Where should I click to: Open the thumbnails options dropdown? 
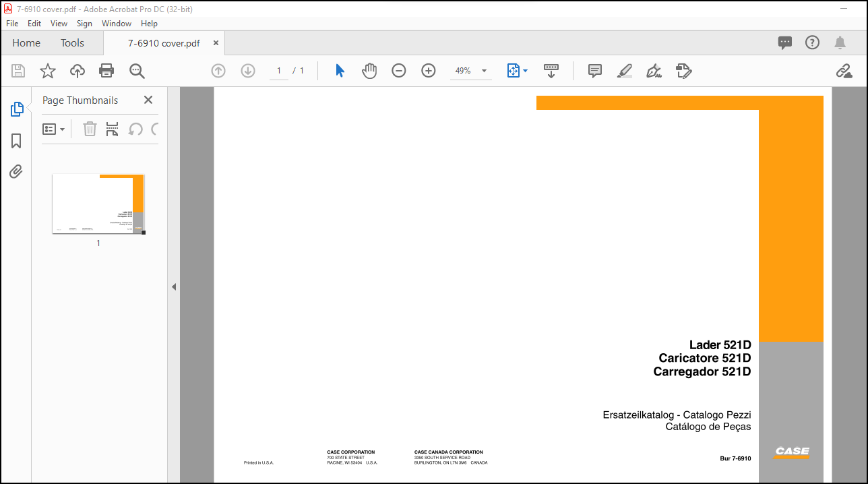54,129
